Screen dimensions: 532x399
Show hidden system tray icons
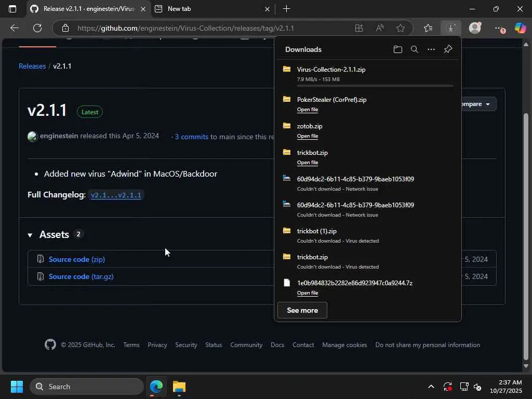pyautogui.click(x=431, y=387)
